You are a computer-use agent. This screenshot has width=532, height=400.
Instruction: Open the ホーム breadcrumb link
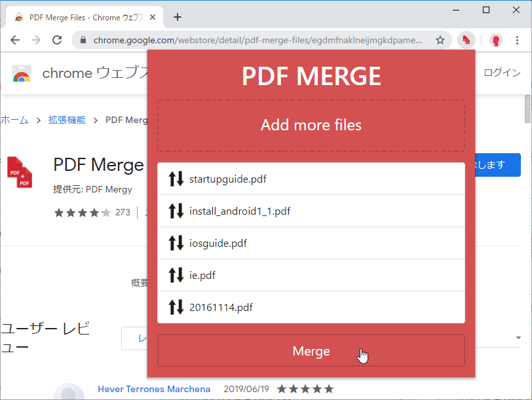point(14,120)
